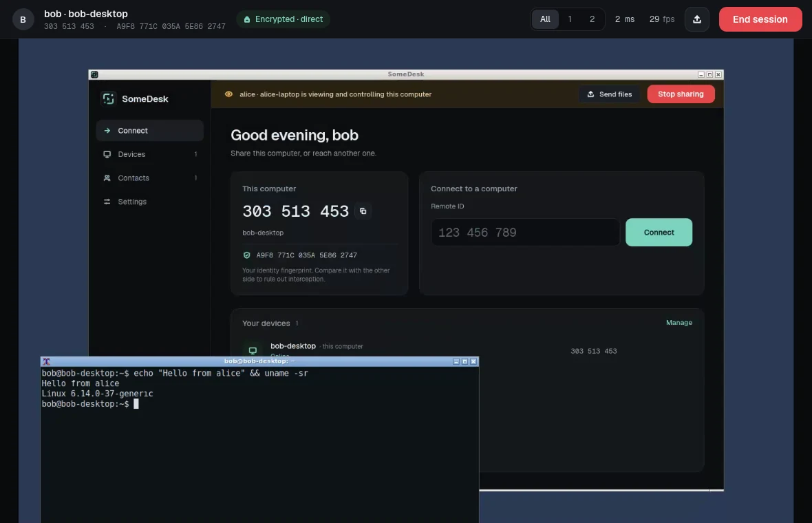The image size is (812, 523).
Task: Click the "Good evening, bob" heading
Action: 294,135
